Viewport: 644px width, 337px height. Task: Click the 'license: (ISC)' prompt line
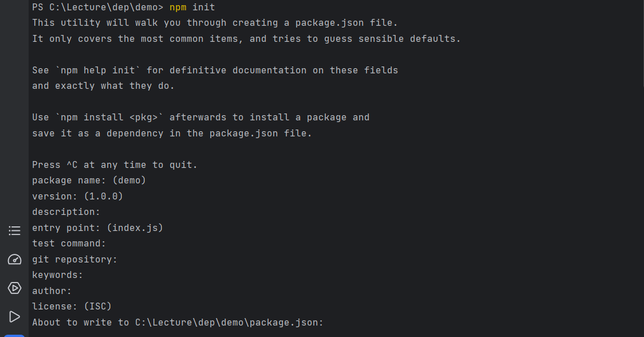[x=72, y=307]
